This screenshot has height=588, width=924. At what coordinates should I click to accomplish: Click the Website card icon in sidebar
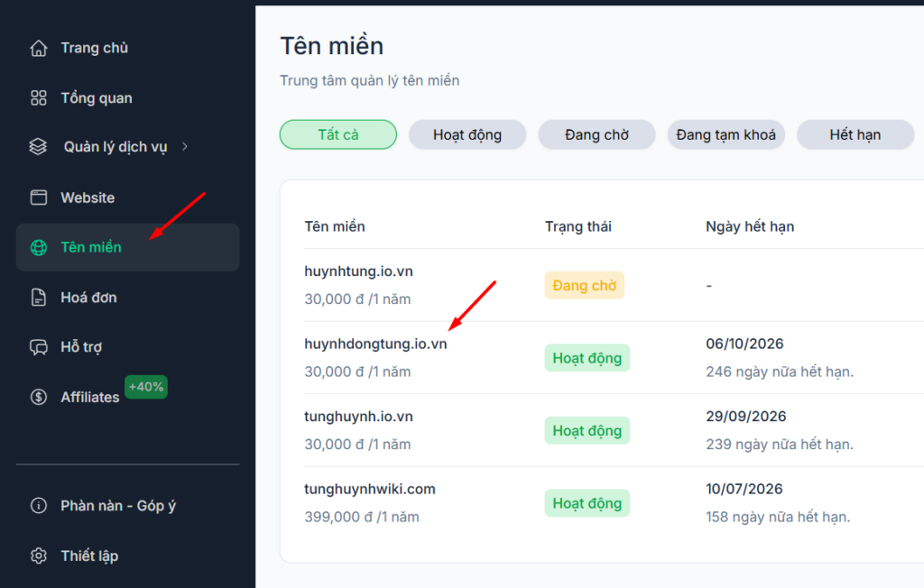(36, 197)
